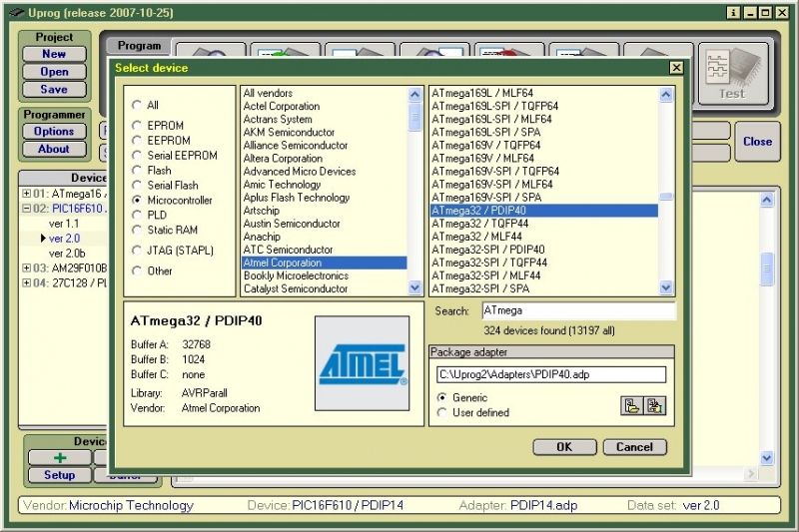This screenshot has height=532, width=799.
Task: Select Atmel Corporation vendor
Action: pyautogui.click(x=324, y=263)
